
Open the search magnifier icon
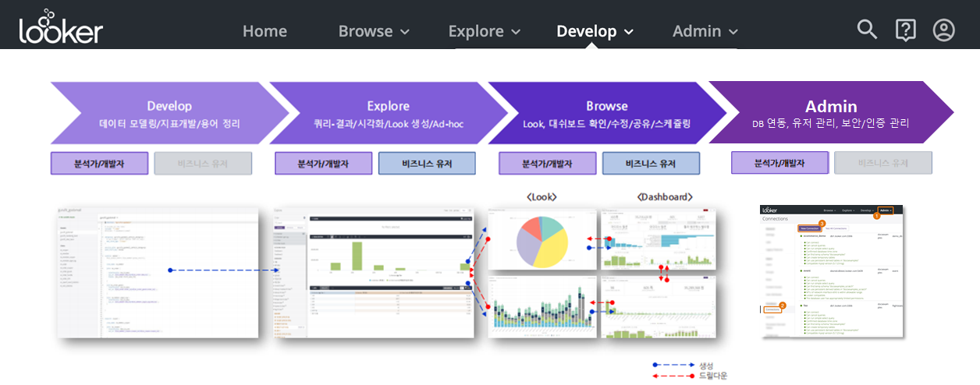[x=867, y=30]
